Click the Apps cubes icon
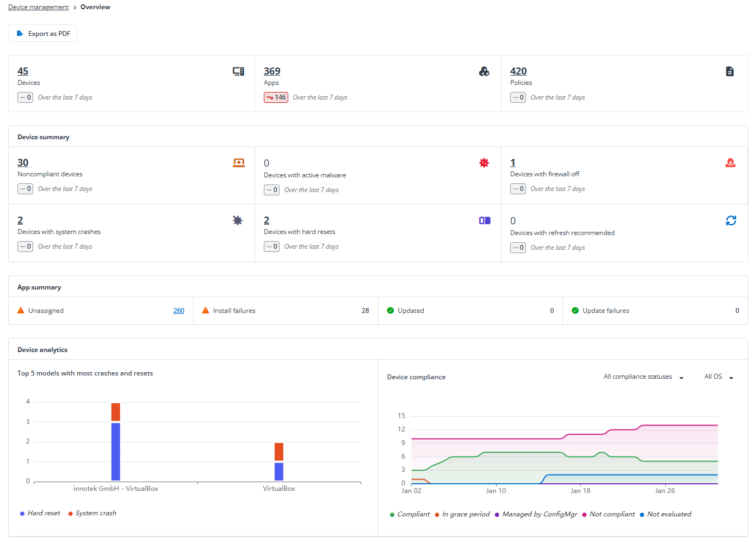 point(484,71)
